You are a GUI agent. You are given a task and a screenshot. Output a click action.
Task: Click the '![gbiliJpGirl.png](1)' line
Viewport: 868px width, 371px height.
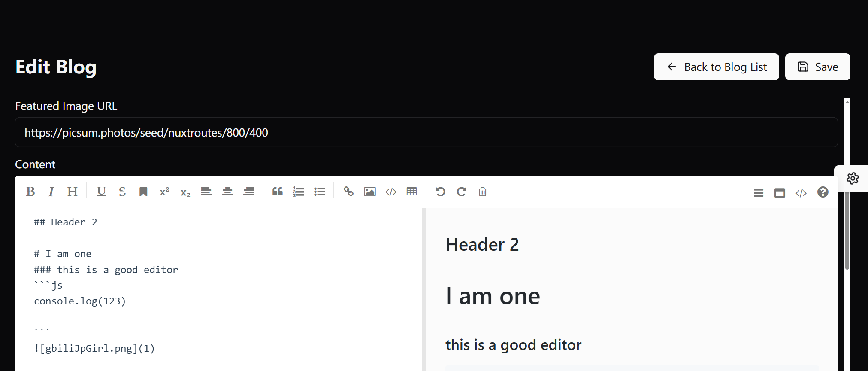point(94,348)
